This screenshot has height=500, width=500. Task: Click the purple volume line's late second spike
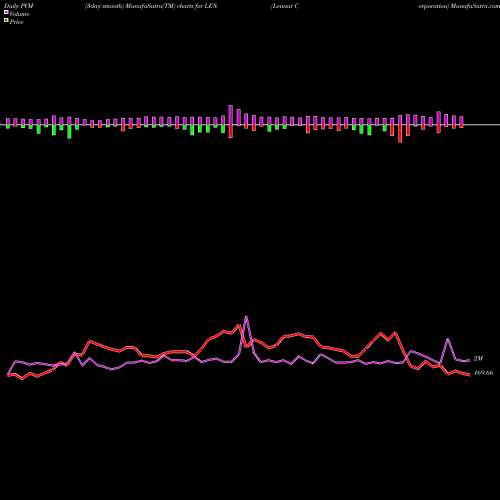tap(448, 339)
